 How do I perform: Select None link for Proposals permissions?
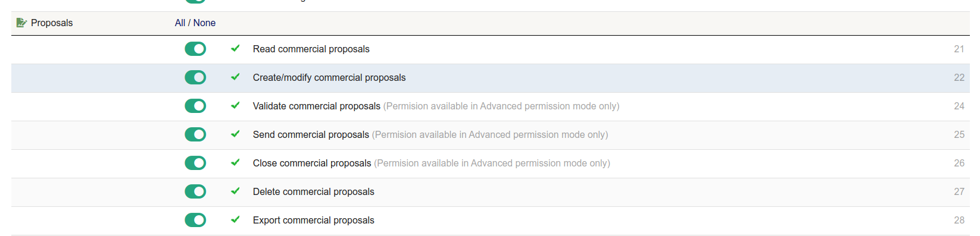(204, 23)
